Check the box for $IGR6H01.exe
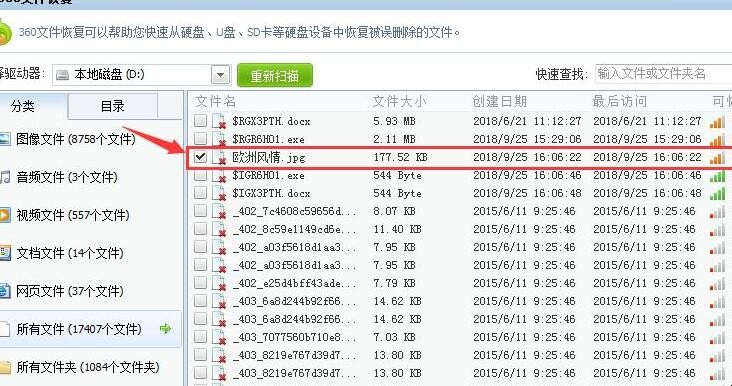The image size is (732, 386). pos(200,175)
